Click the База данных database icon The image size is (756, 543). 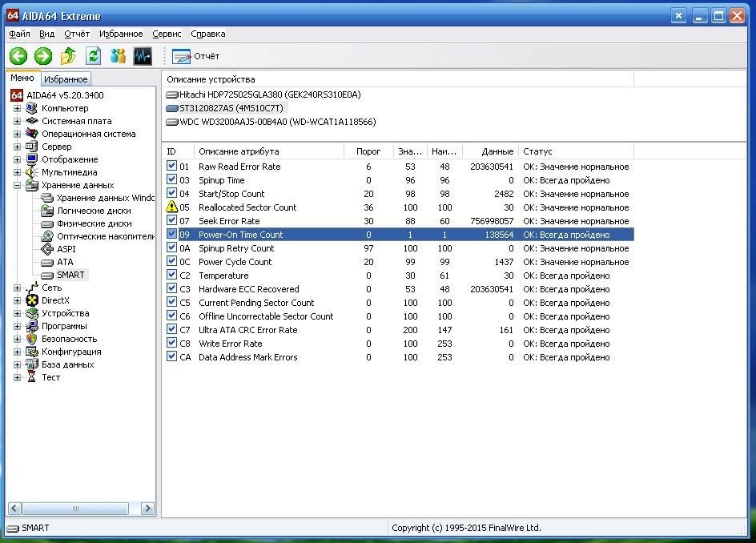pyautogui.click(x=32, y=364)
